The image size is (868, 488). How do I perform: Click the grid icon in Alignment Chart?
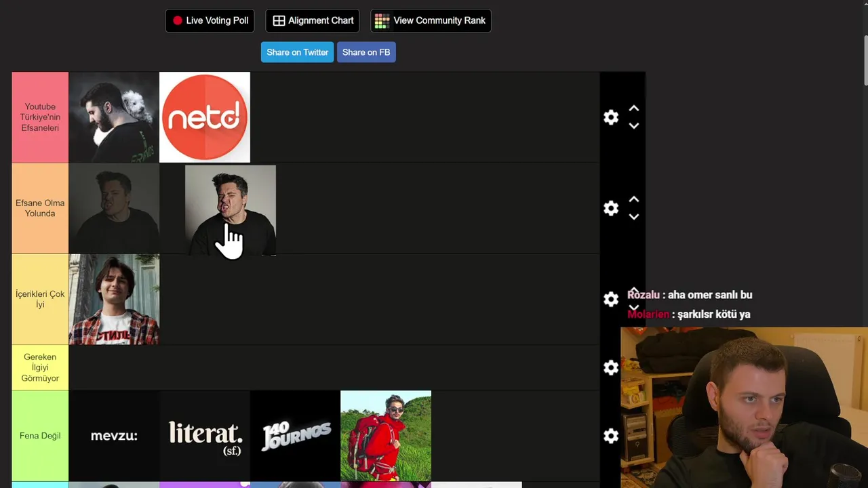279,20
